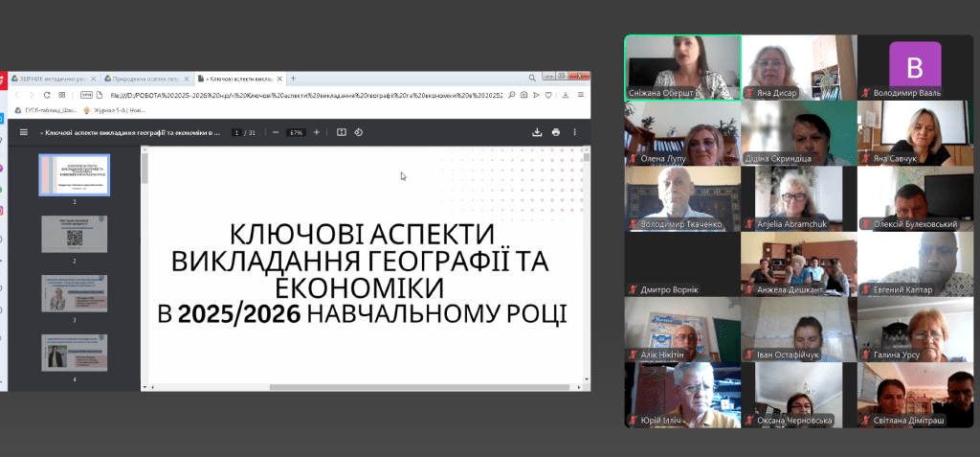The width and height of the screenshot is (980, 457).
Task: Select Галина Урсу video tile
Action: 915,330
